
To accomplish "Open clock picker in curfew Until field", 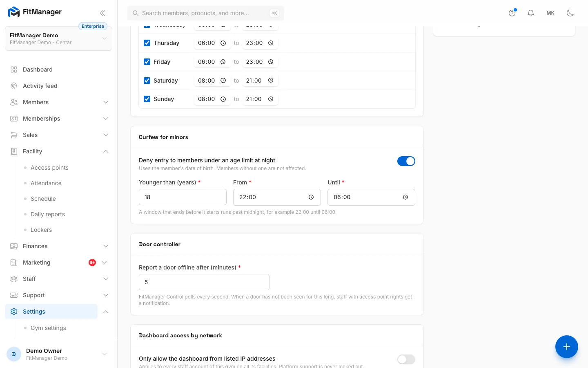I will coord(405,197).
